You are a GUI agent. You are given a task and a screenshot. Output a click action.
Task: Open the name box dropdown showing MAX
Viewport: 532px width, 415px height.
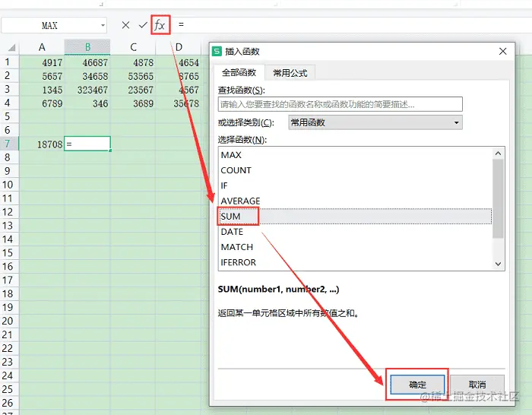click(103, 25)
